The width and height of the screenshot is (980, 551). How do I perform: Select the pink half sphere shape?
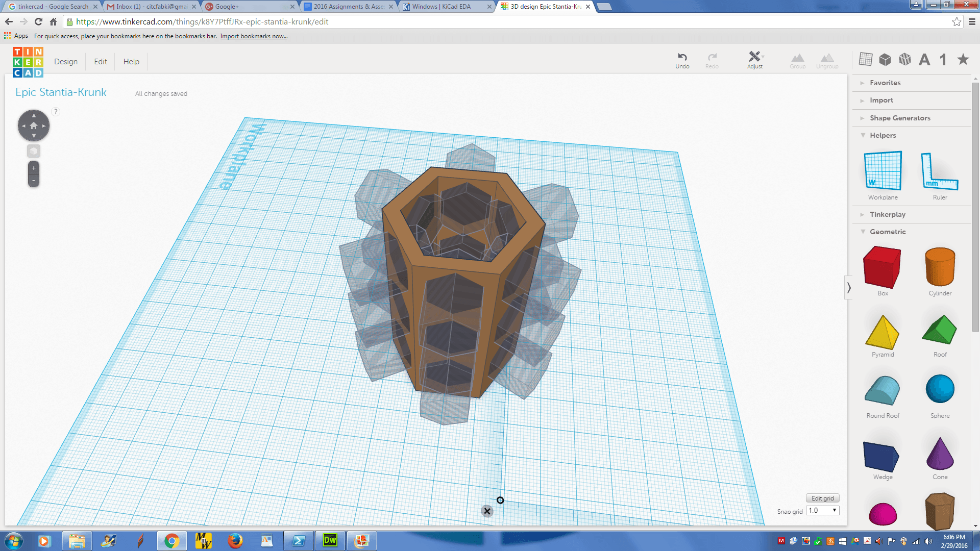tap(883, 514)
